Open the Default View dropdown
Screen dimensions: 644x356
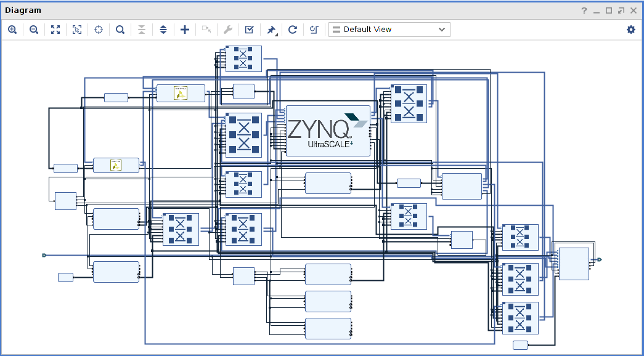[389, 30]
